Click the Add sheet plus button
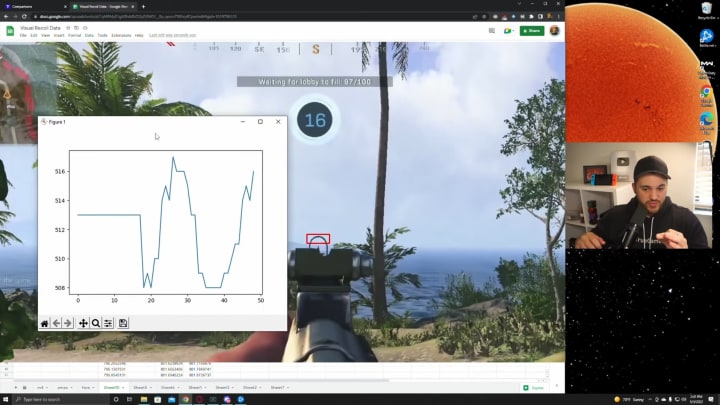Viewport: 720px width, 405px height. pyautogui.click(x=16, y=388)
